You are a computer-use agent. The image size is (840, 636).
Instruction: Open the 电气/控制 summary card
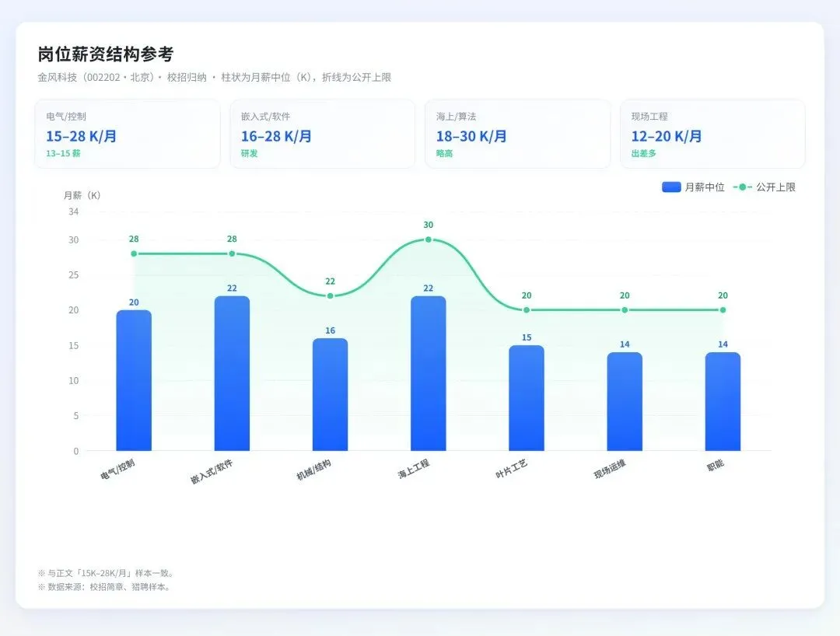(128, 134)
